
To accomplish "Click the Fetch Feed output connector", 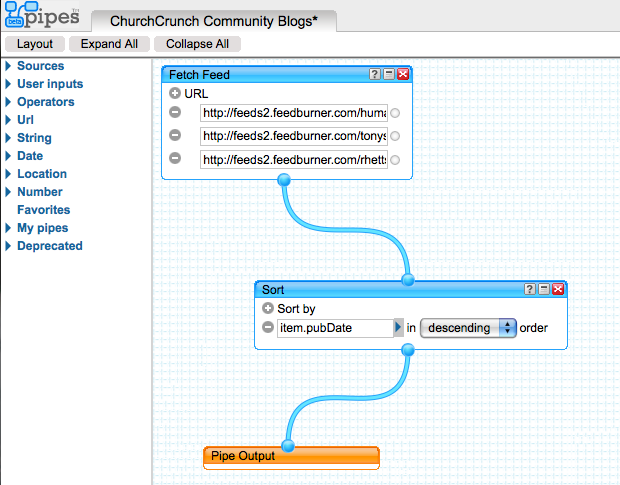I will coord(284,180).
